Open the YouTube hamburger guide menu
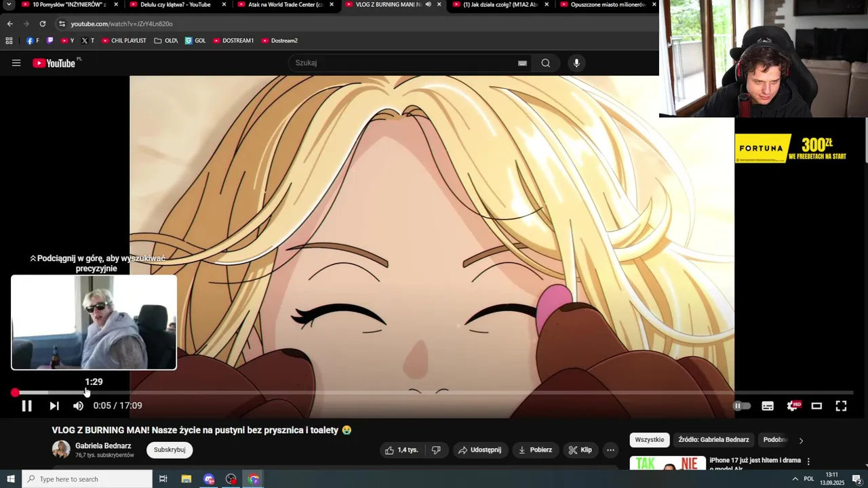This screenshot has height=488, width=868. [x=16, y=63]
